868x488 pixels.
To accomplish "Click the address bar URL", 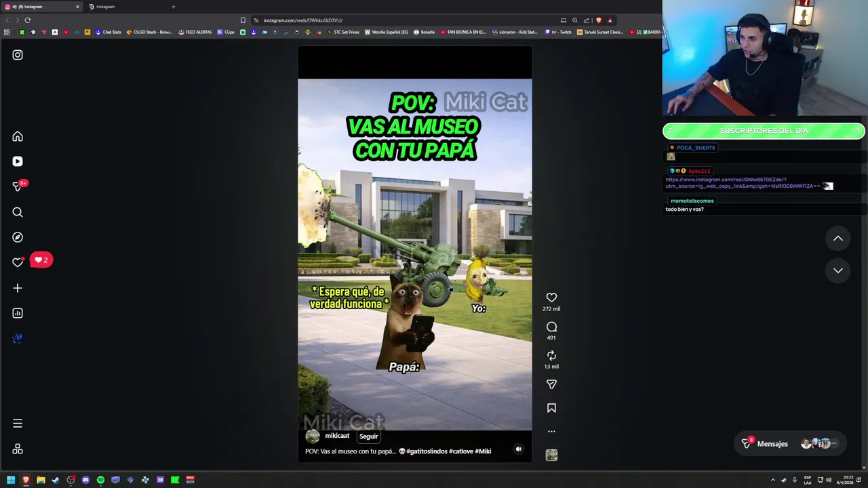I will pyautogui.click(x=303, y=20).
